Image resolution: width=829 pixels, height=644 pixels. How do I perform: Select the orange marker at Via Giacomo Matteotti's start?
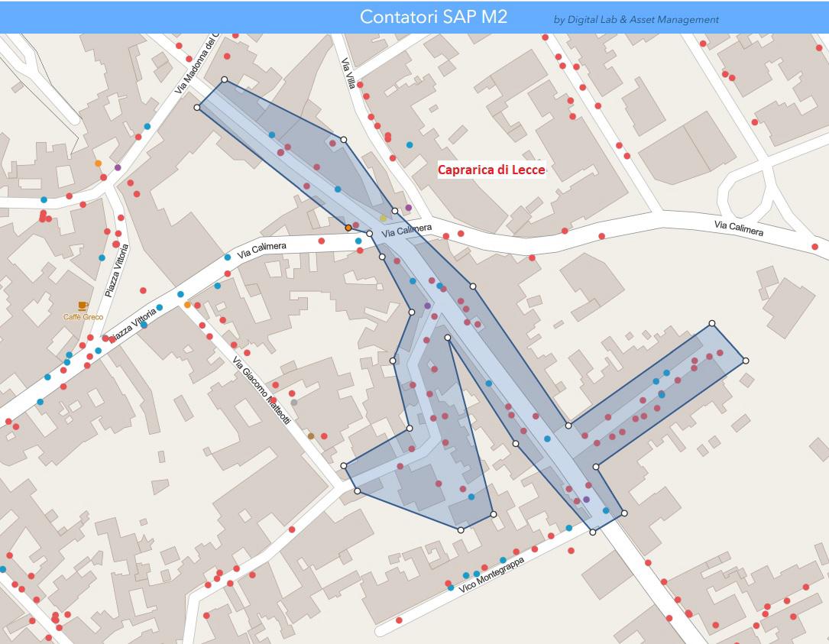pos(187,305)
